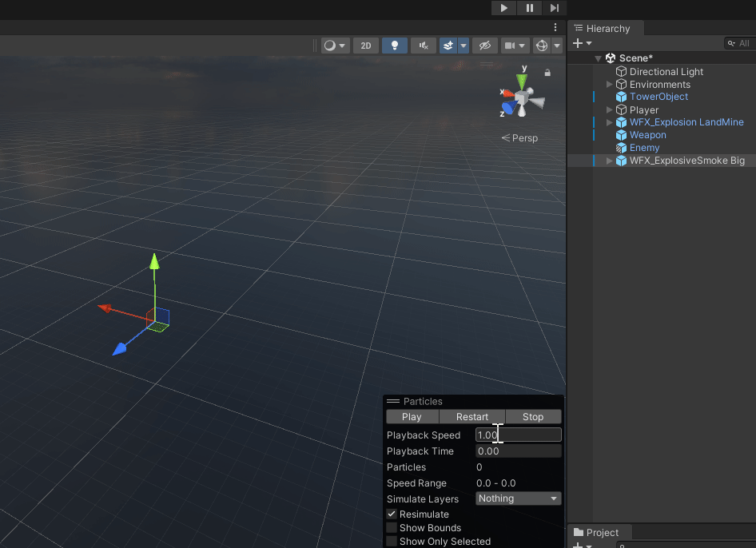Enable Show Only Selected checkbox

click(x=392, y=542)
